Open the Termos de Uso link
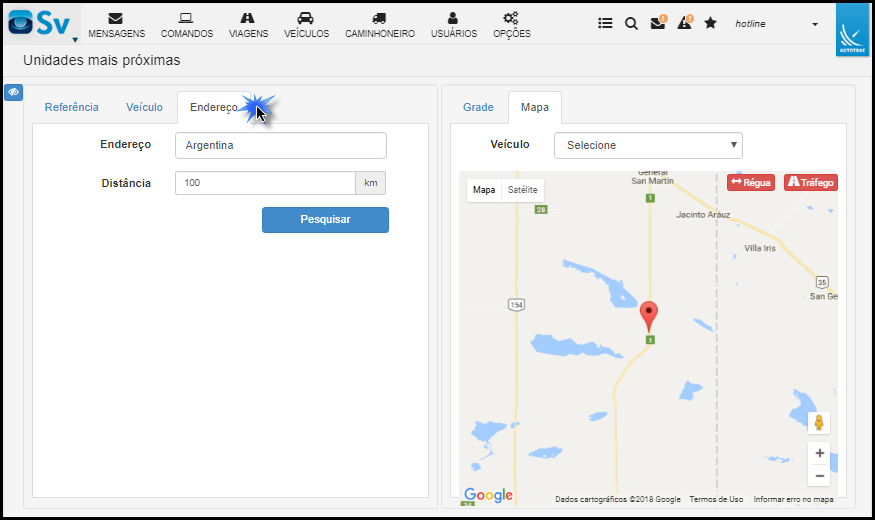This screenshot has height=520, width=875. tap(716, 499)
